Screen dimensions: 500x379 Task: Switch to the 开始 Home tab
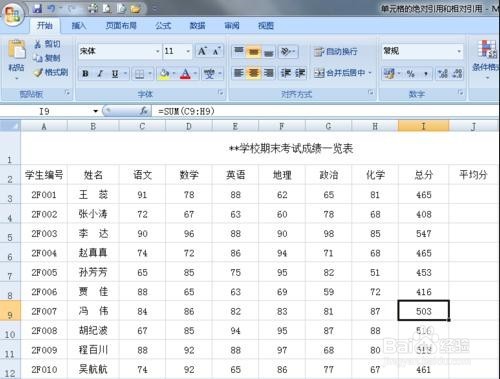[45, 26]
